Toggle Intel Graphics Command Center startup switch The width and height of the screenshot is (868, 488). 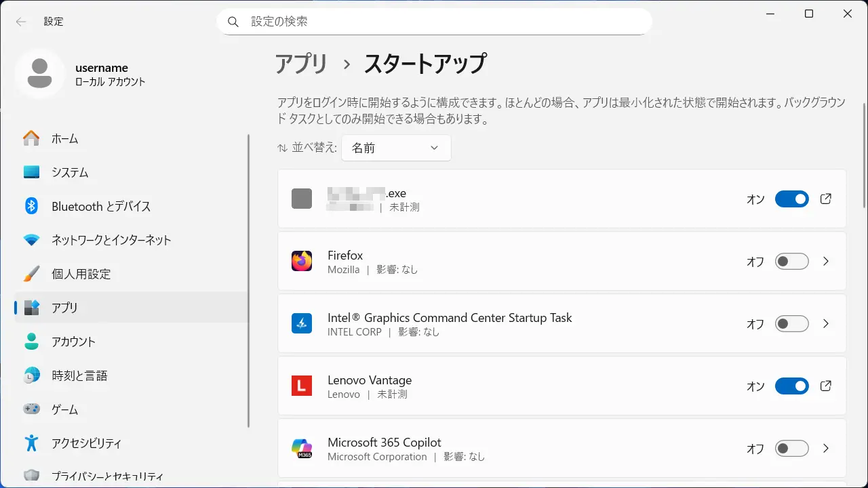(x=791, y=324)
